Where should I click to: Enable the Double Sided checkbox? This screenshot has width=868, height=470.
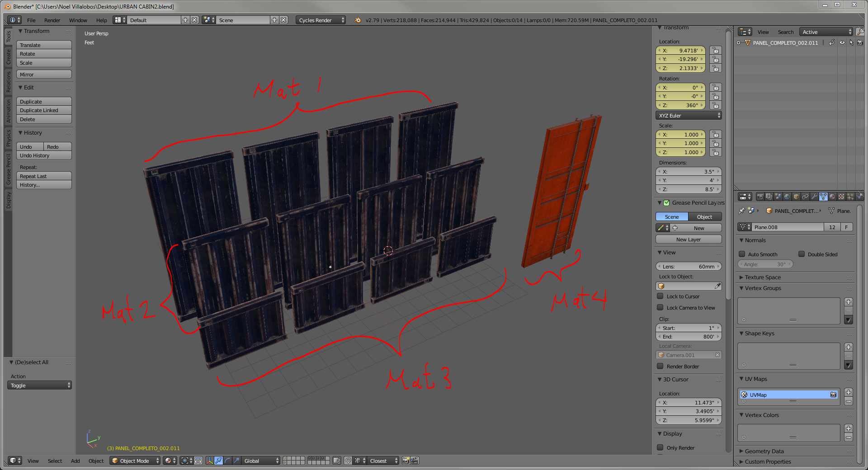802,254
